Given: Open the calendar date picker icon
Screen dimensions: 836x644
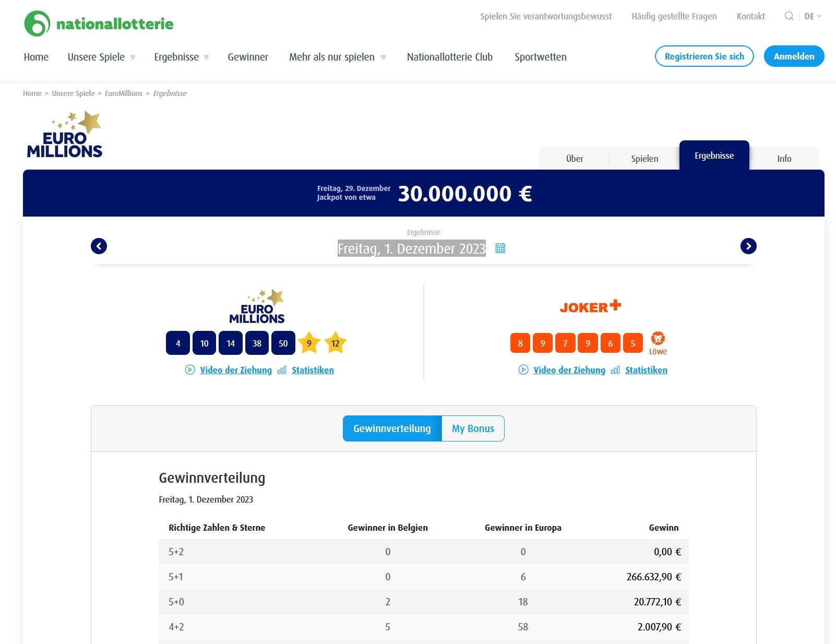Looking at the screenshot, I should tap(500, 248).
